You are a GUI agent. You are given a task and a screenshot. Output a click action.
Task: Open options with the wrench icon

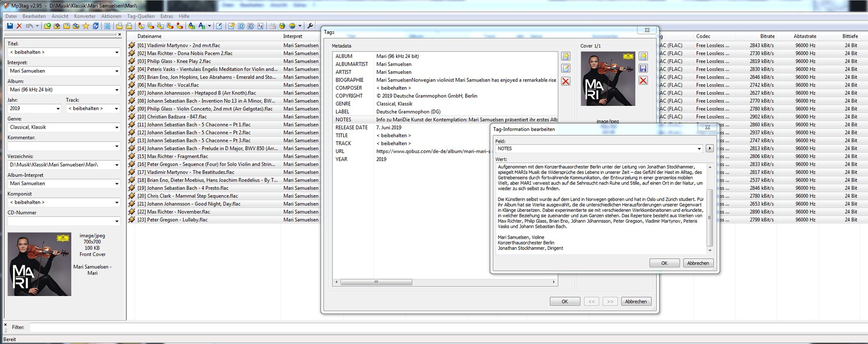tap(310, 26)
